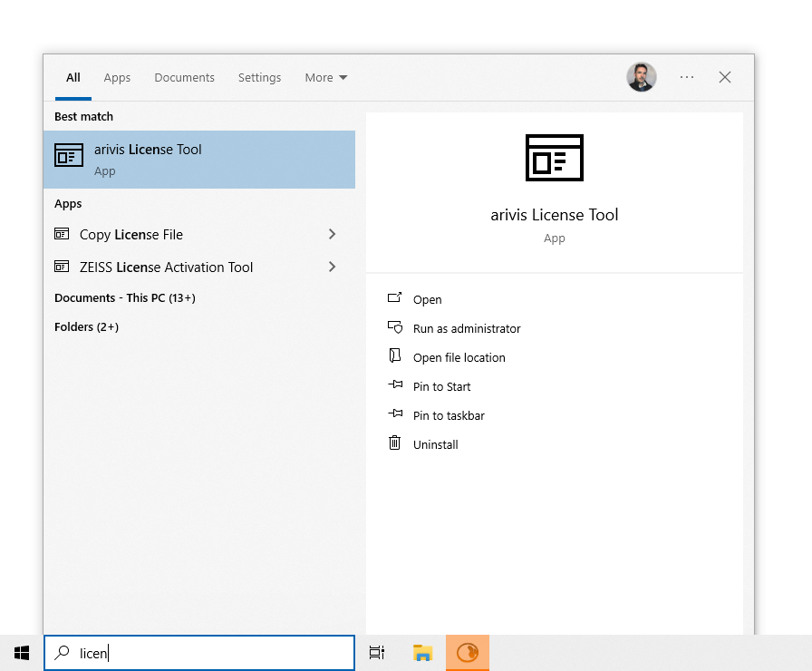
Task: Select the Settings search tab
Action: pyautogui.click(x=259, y=78)
